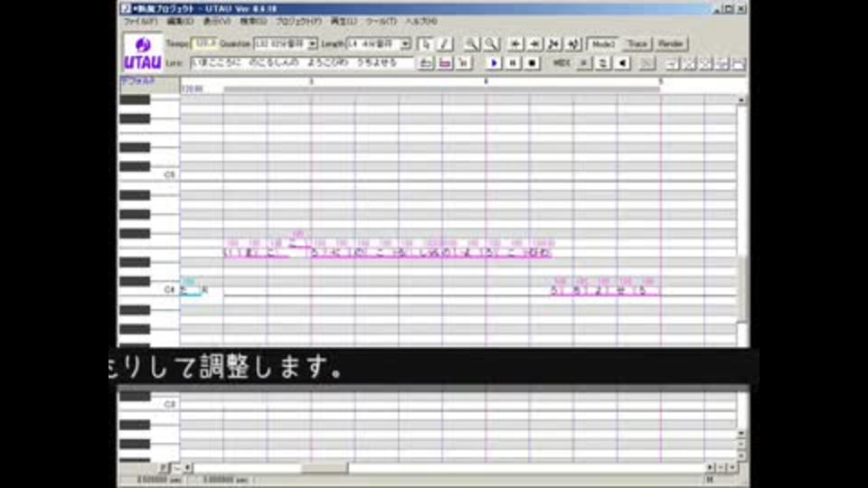Click the C4 piano key

149,290
